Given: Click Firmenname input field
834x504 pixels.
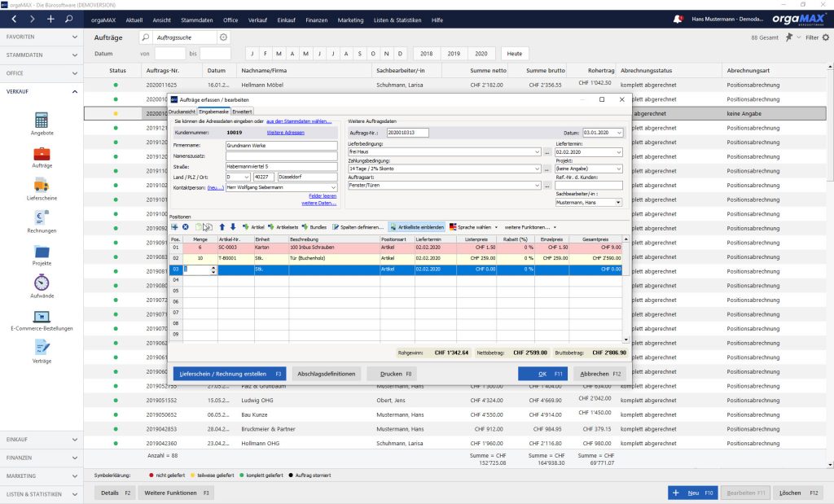Looking at the screenshot, I should pos(281,146).
